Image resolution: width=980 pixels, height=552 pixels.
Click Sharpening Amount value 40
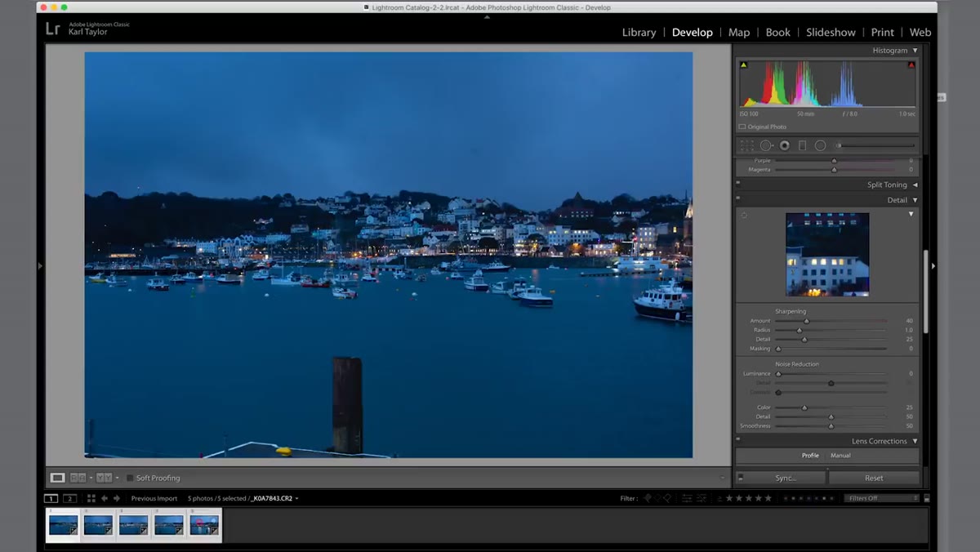click(x=909, y=321)
